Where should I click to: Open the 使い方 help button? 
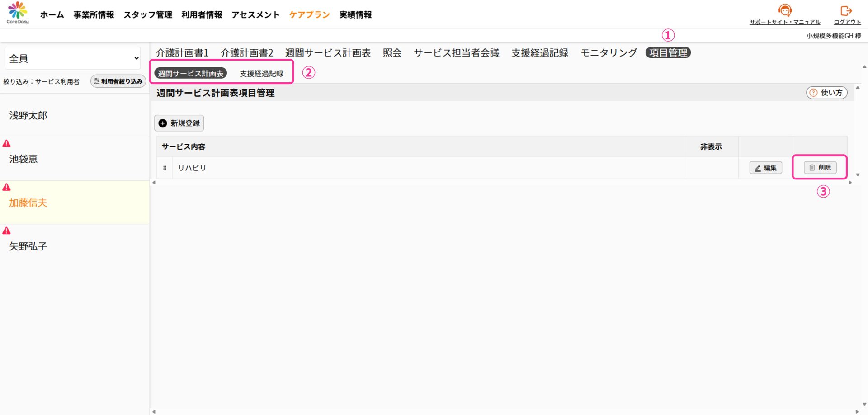pos(826,93)
